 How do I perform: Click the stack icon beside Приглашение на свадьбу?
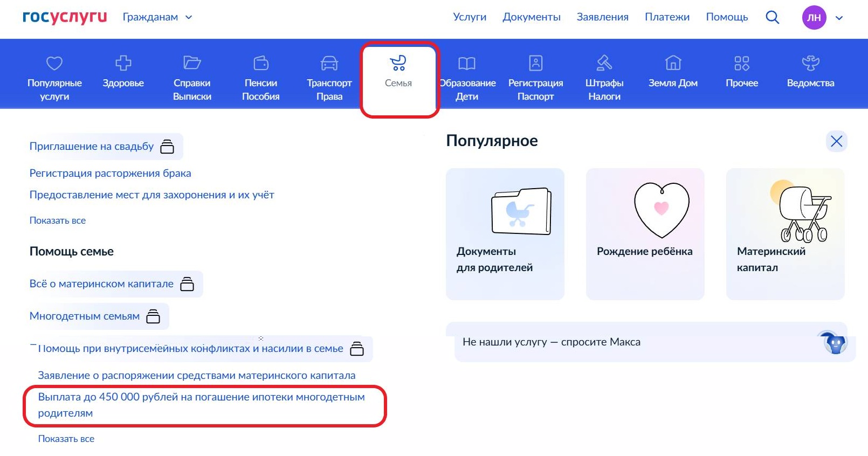pos(167,146)
